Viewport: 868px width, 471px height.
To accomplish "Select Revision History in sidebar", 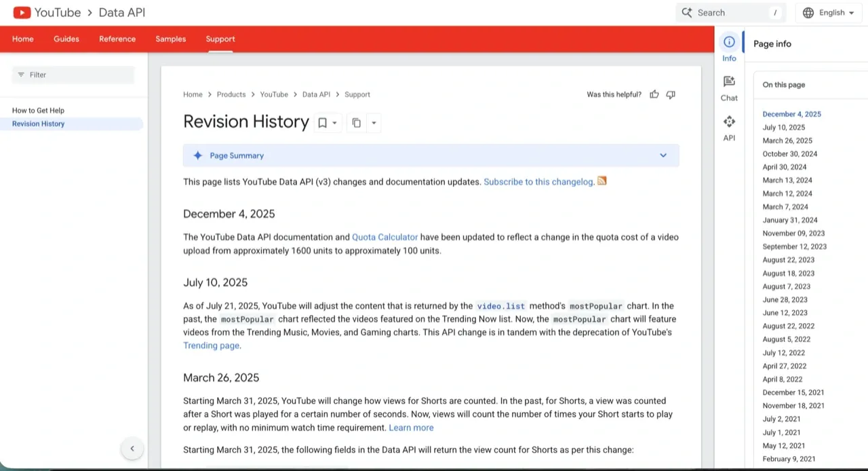I will point(38,124).
